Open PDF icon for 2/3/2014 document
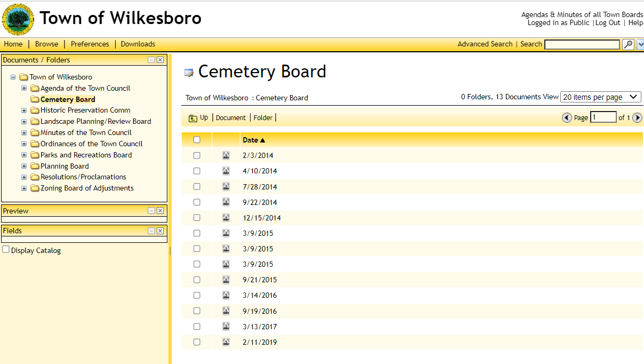Screen dimensions: 644x364 [226, 155]
